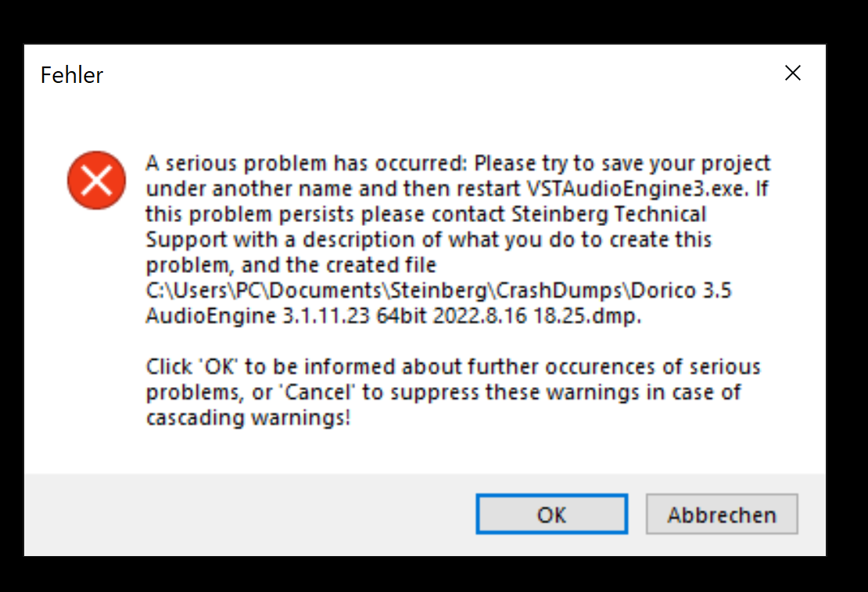Viewport: 868px width, 592px height.
Task: Close the Fehler dialog with the X
Action: click(x=792, y=74)
